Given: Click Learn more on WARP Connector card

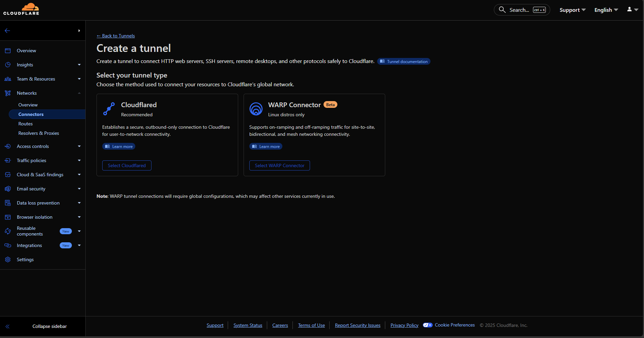Looking at the screenshot, I should pyautogui.click(x=266, y=146).
